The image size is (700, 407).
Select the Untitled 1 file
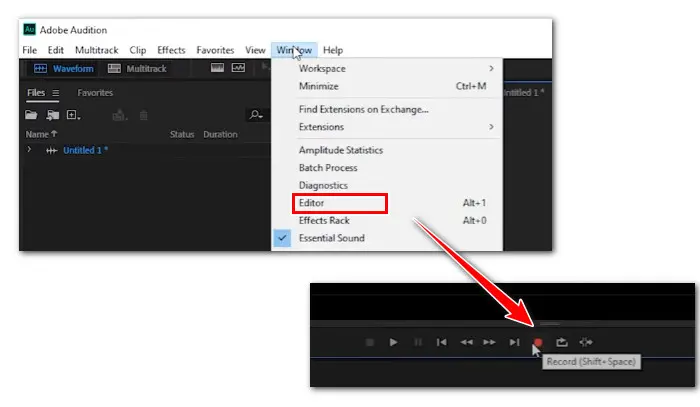(x=85, y=150)
